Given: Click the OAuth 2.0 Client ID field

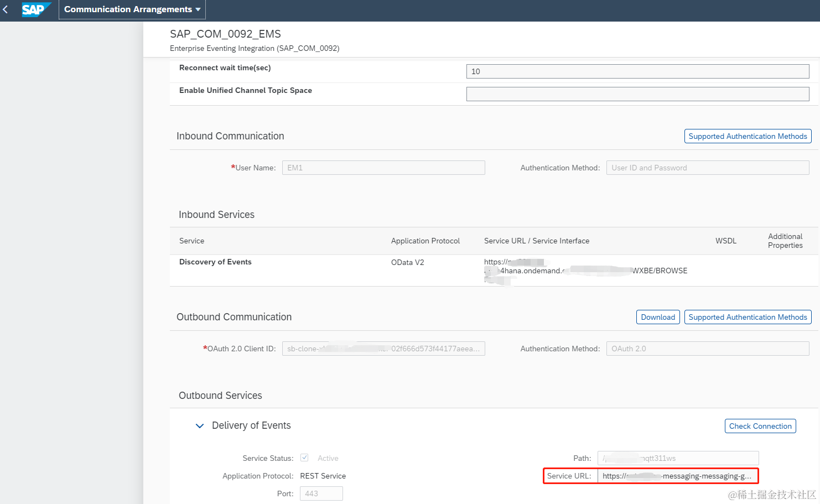Looking at the screenshot, I should (383, 349).
